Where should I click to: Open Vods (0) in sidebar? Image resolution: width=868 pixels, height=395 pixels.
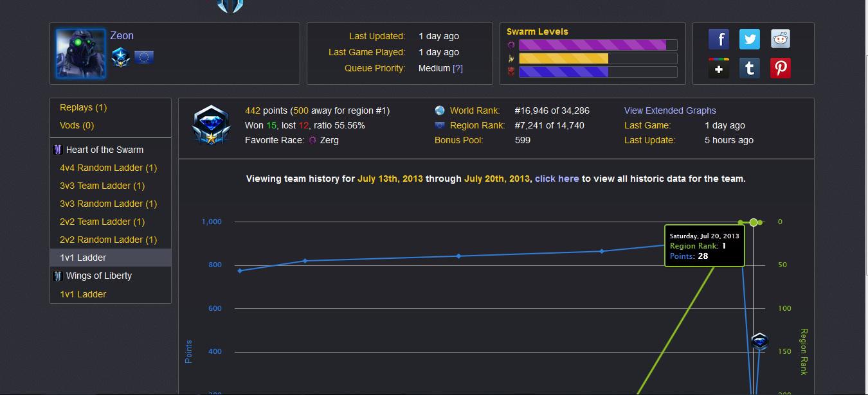coord(77,125)
